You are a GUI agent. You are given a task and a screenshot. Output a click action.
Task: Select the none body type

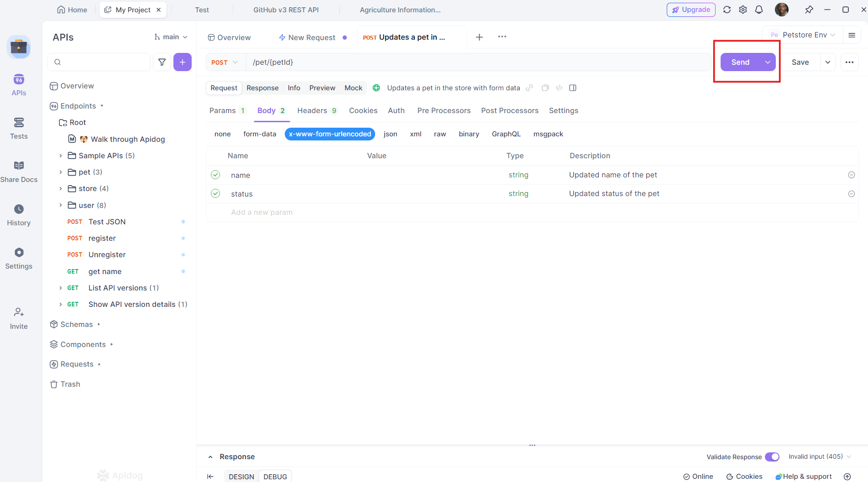pos(223,134)
